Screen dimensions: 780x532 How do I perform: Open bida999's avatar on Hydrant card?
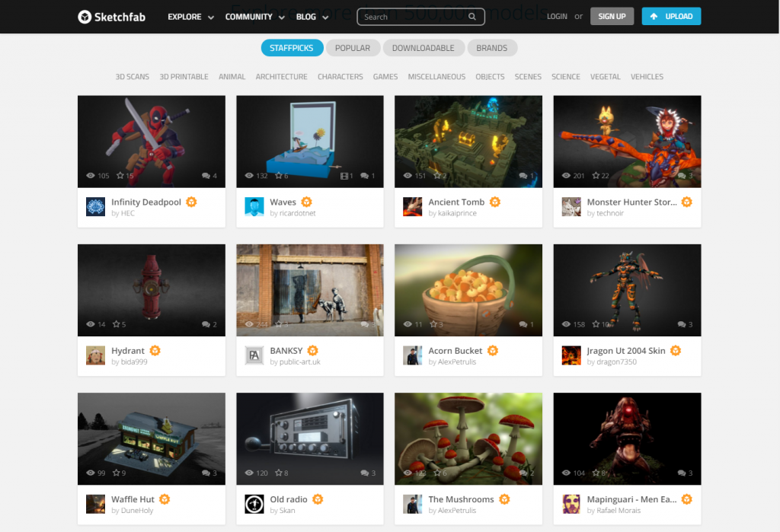(x=95, y=355)
